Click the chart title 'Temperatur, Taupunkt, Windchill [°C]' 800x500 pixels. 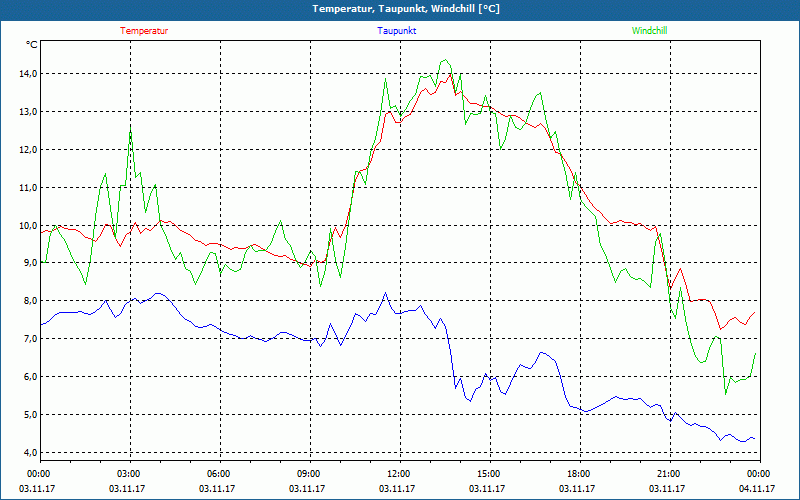coord(406,9)
